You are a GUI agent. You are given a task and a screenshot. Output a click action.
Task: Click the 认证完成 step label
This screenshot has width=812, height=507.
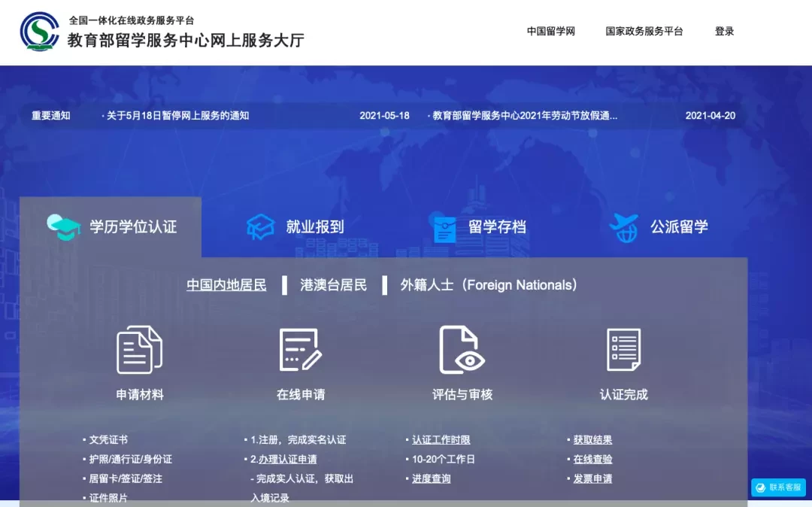(623, 395)
